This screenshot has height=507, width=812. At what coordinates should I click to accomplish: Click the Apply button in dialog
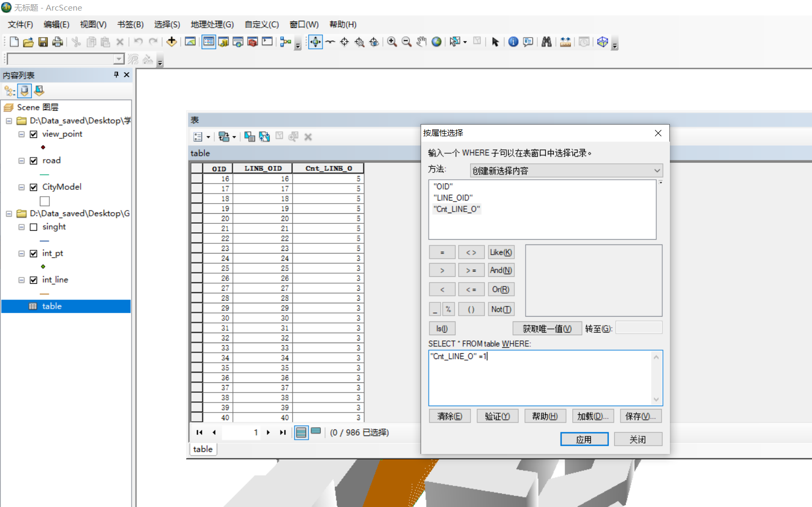point(584,439)
